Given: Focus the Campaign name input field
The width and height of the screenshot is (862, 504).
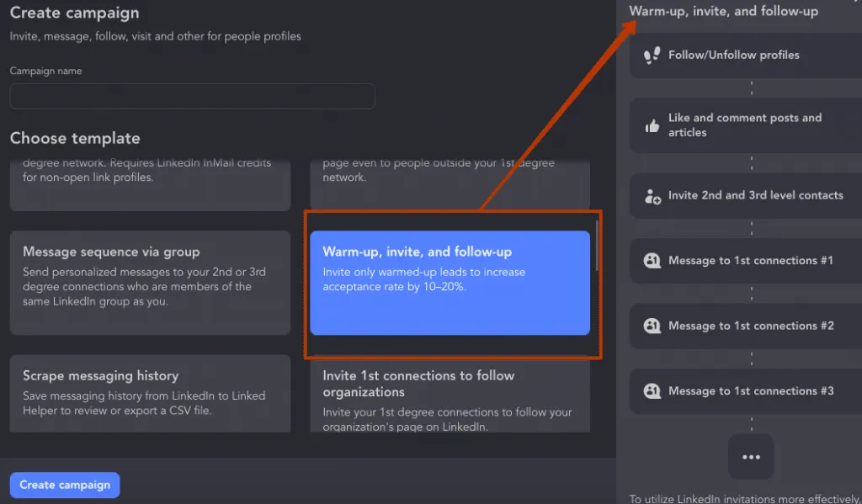Looking at the screenshot, I should (x=193, y=96).
